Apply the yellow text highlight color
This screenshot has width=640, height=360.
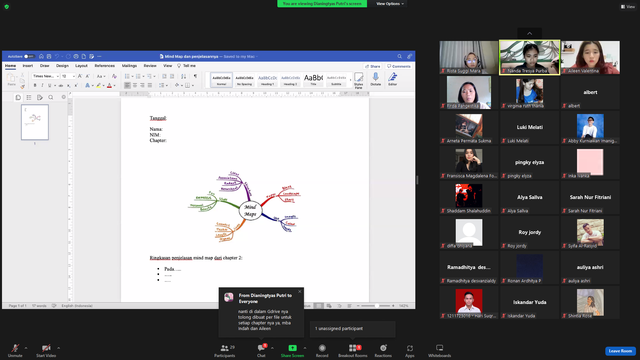[98, 85]
